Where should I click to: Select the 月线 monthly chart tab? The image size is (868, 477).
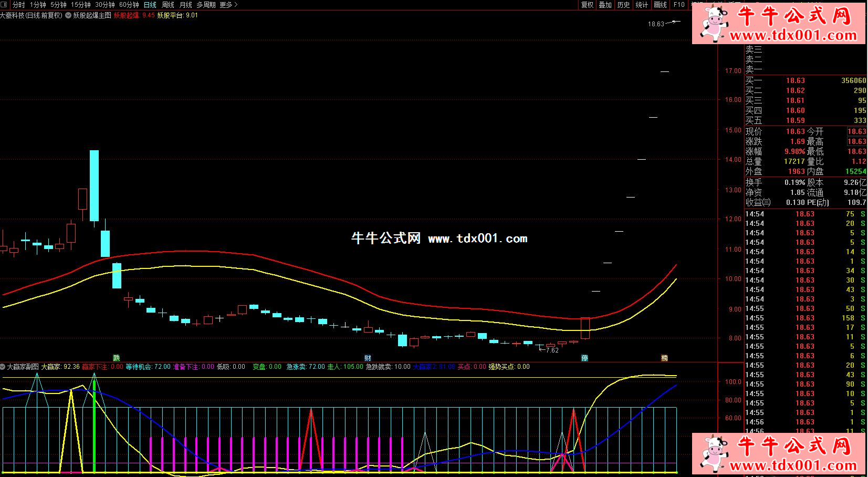click(186, 5)
